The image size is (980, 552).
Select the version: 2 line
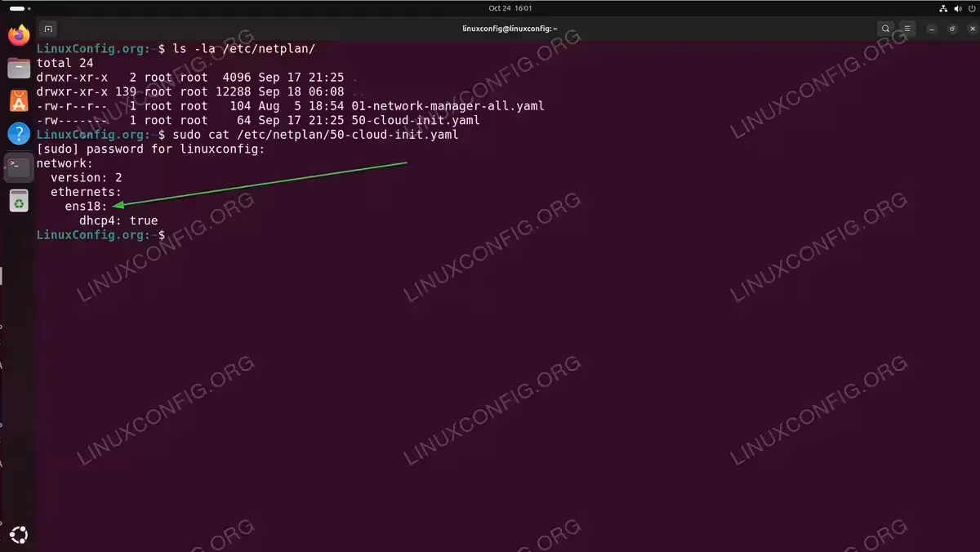(87, 177)
